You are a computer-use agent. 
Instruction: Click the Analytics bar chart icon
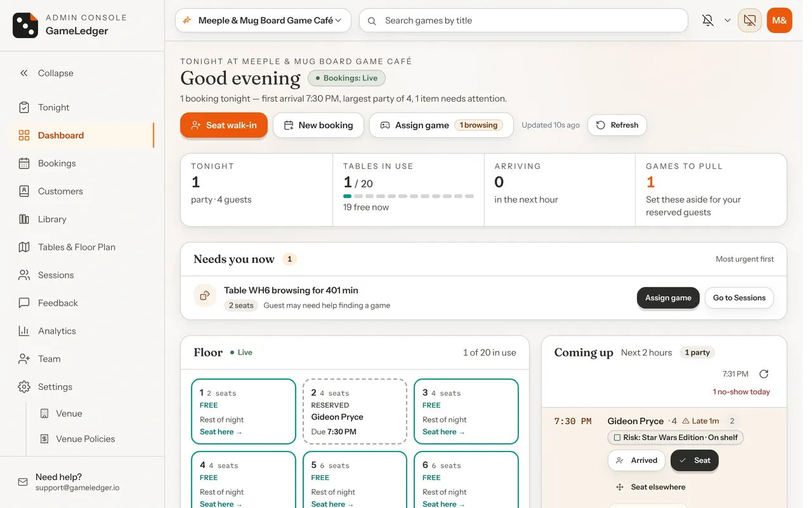click(24, 331)
